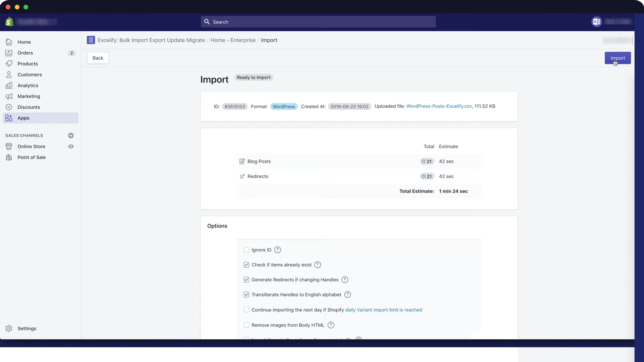This screenshot has width=644, height=362.
Task: View Online Store with eye icon
Action: point(71,146)
